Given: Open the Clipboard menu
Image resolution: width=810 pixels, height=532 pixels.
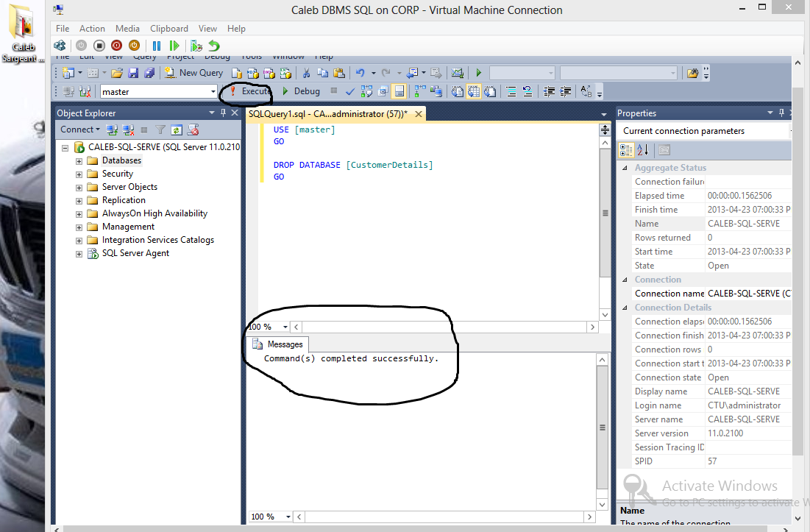Looking at the screenshot, I should [169, 29].
